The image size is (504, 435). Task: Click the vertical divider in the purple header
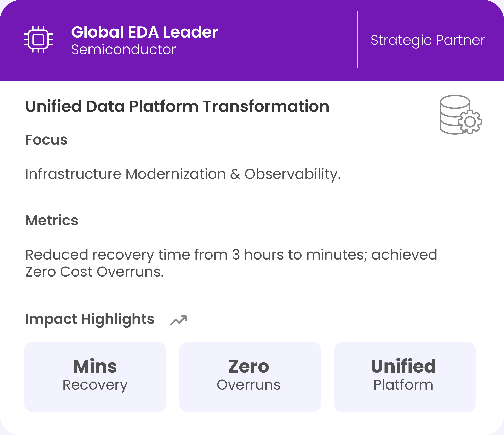coord(357,39)
